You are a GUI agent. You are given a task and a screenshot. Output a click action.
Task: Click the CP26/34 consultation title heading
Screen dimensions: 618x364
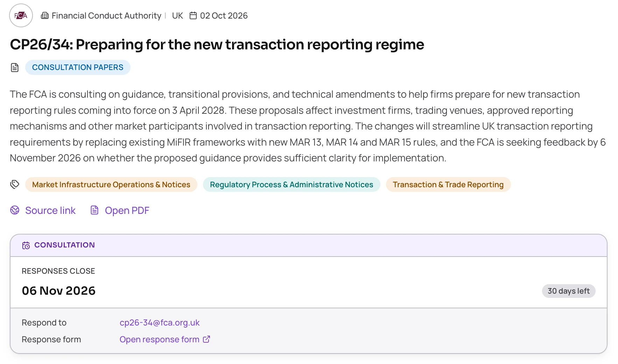coord(217,44)
